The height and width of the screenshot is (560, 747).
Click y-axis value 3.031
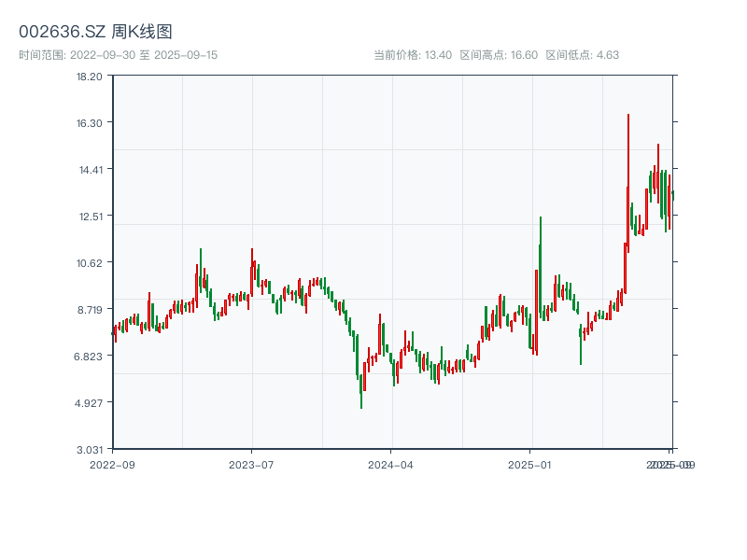click(x=90, y=450)
